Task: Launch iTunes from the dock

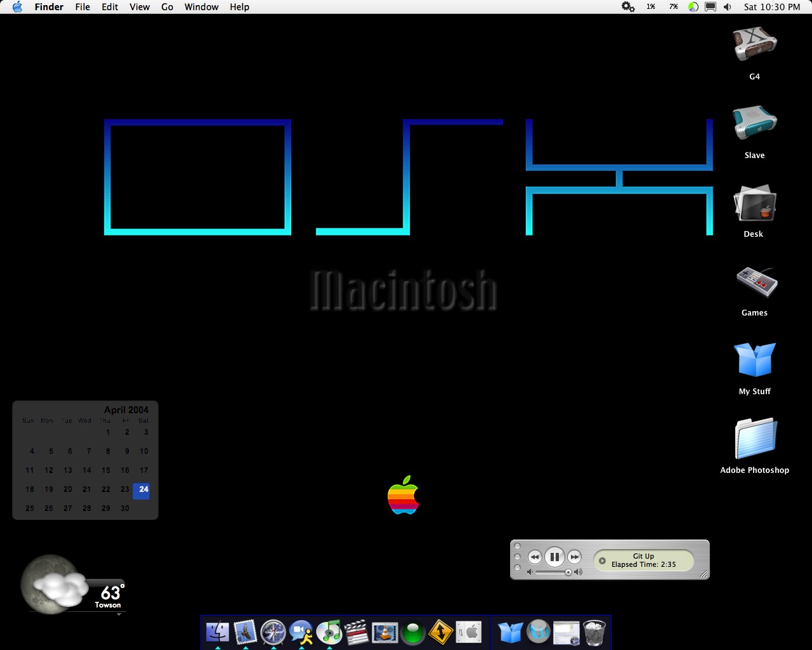Action: click(x=329, y=632)
